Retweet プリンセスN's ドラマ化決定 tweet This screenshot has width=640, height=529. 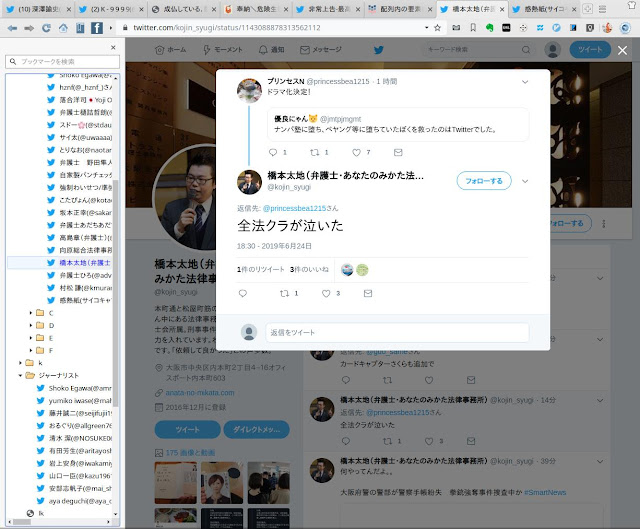314,152
